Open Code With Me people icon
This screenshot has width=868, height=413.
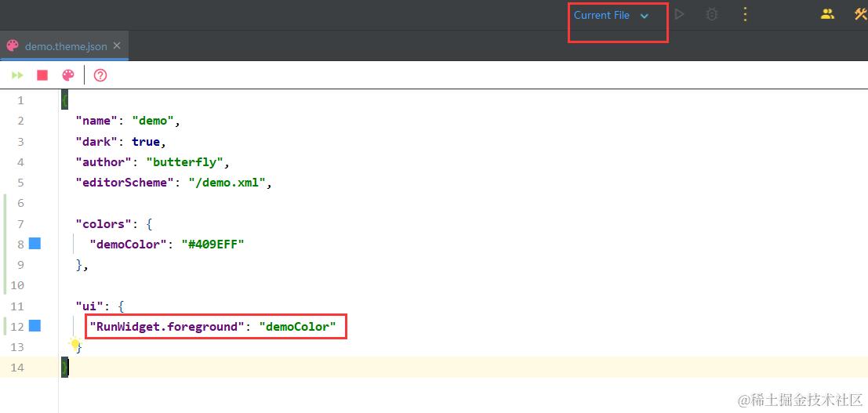pyautogui.click(x=827, y=14)
